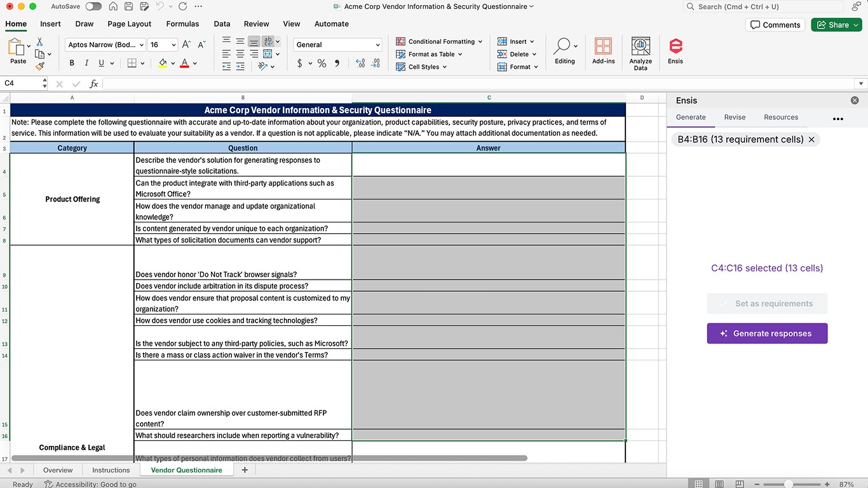Open the collaboration people icon in the title bar

(x=856, y=6)
